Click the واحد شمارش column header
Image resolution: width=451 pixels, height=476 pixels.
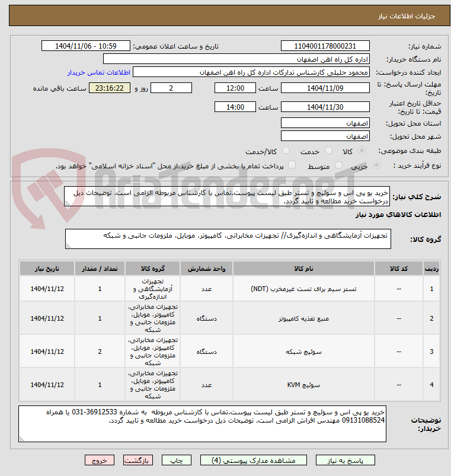(x=206, y=269)
